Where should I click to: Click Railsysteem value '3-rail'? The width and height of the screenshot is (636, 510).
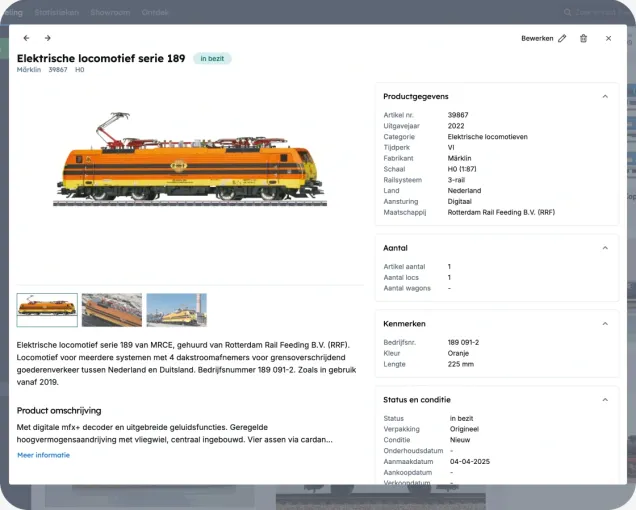pyautogui.click(x=456, y=180)
